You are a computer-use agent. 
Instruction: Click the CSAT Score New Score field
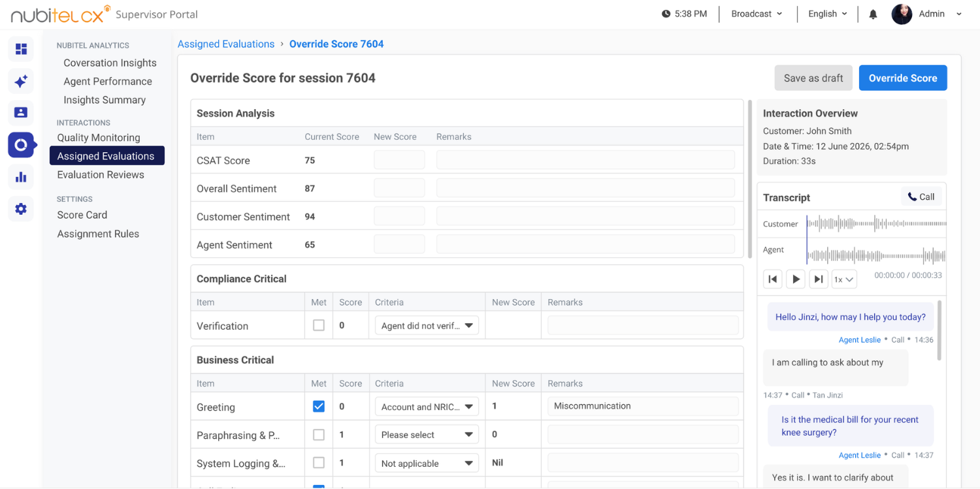coord(399,160)
